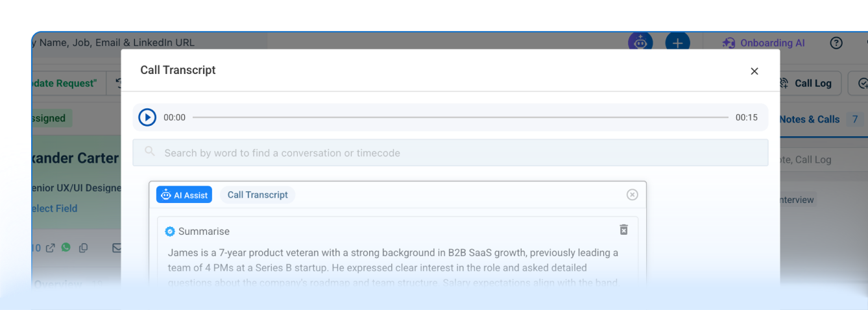The height and width of the screenshot is (310, 868).
Task: Click the WhatsApp icon for candidate
Action: click(x=66, y=247)
